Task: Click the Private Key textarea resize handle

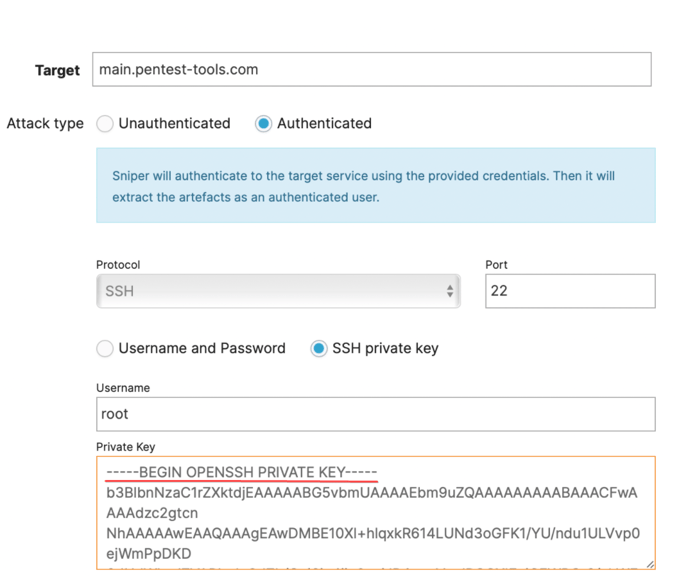Action: click(650, 564)
